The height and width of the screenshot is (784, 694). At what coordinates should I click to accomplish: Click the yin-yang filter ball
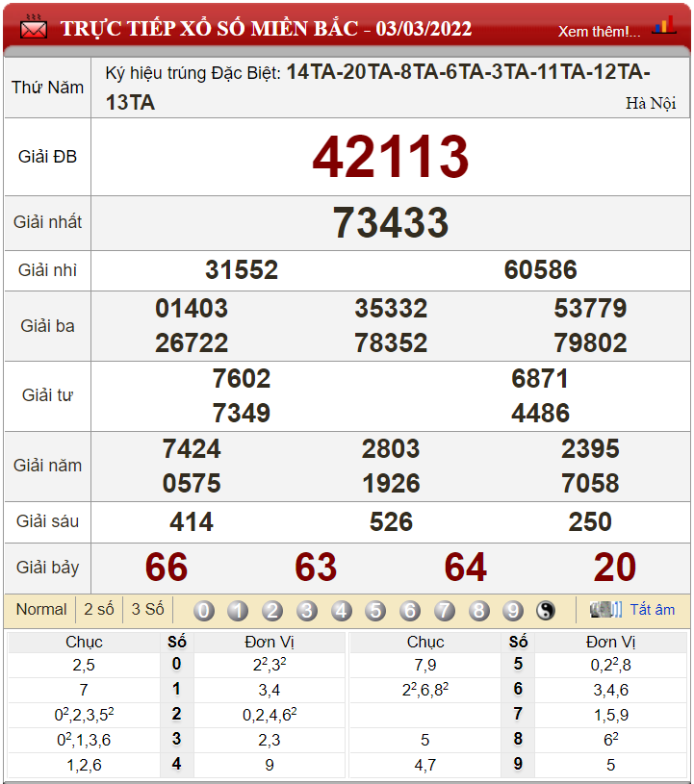[546, 610]
